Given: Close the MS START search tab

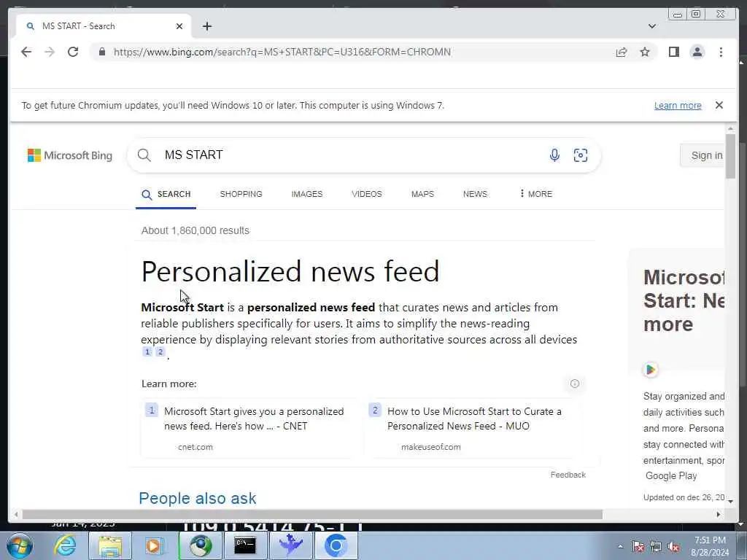Looking at the screenshot, I should point(179,26).
